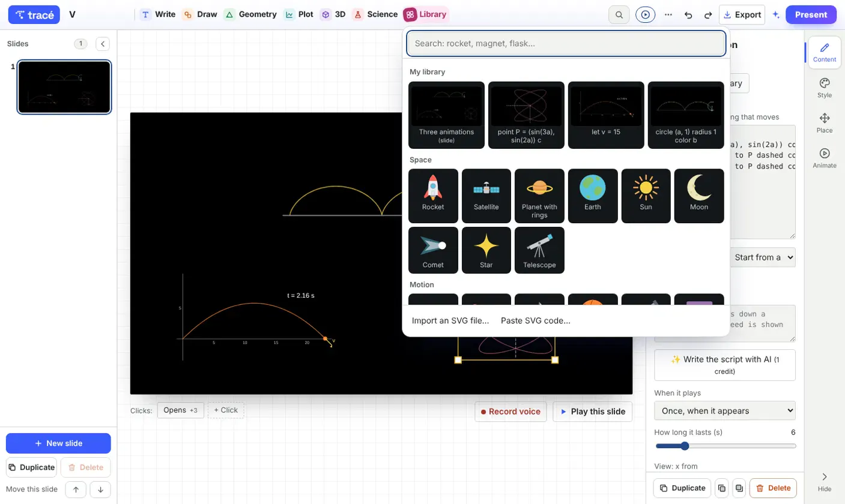Viewport: 845px width, 504px height.
Task: Open the three-dot more options menu
Action: pyautogui.click(x=668, y=15)
